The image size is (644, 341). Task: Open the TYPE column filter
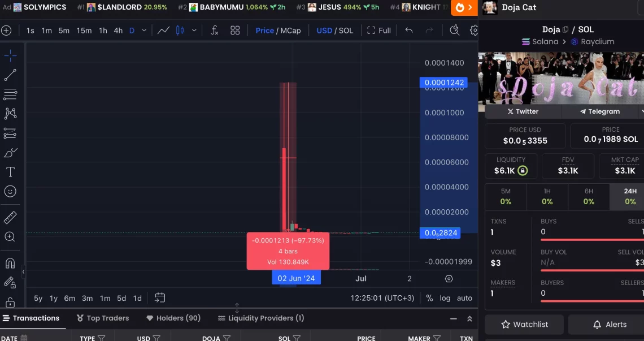click(102, 338)
